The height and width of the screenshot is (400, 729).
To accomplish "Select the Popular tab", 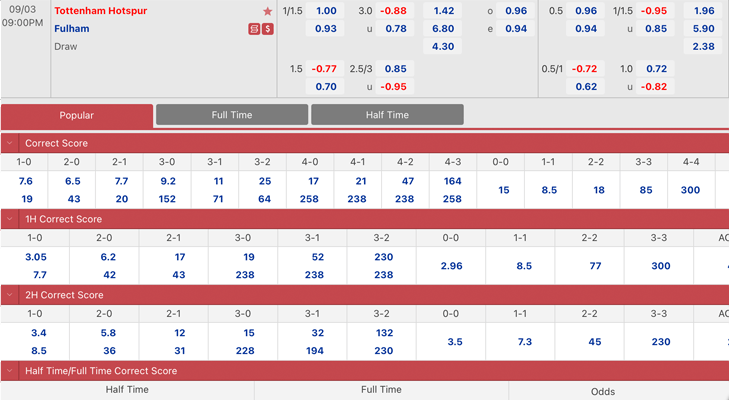I will 77,115.
